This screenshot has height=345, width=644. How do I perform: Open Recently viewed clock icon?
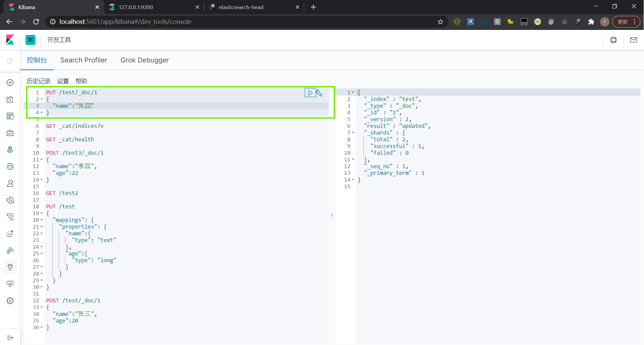coord(10,61)
